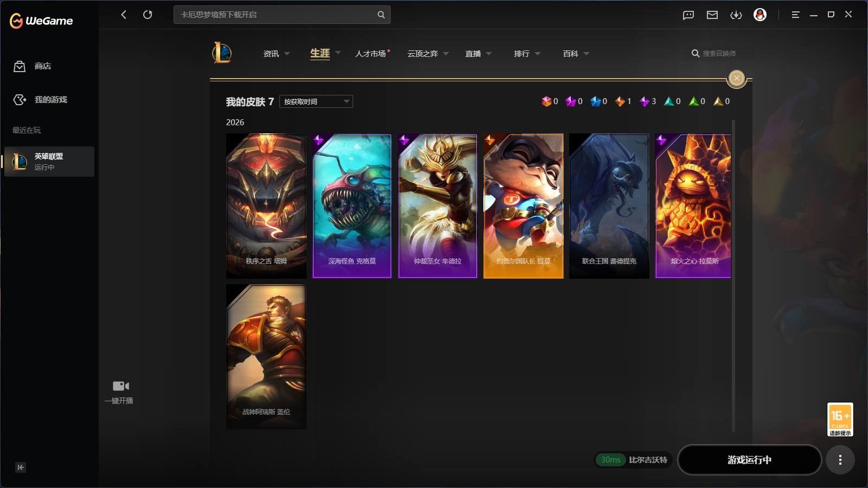
Task: Select the 深海怪鱼 克格莫 skin card
Action: click(x=352, y=206)
